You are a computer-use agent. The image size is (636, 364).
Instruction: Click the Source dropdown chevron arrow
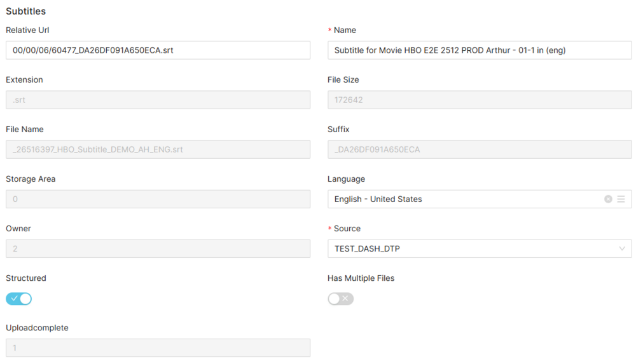pos(622,248)
